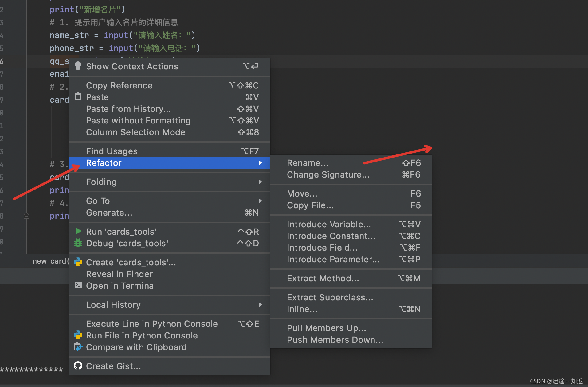Toggle the code fold marker in the editor gutter

(26, 216)
